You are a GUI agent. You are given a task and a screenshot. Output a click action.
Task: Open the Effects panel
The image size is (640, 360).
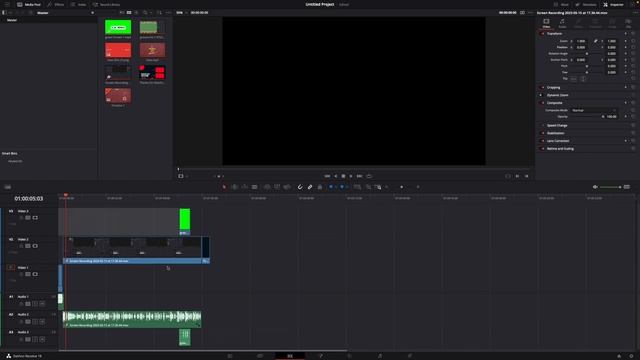[56, 4]
